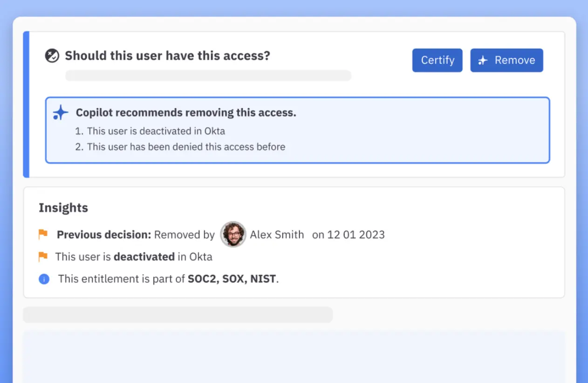Click the user access review icon beside the heading

(52, 56)
